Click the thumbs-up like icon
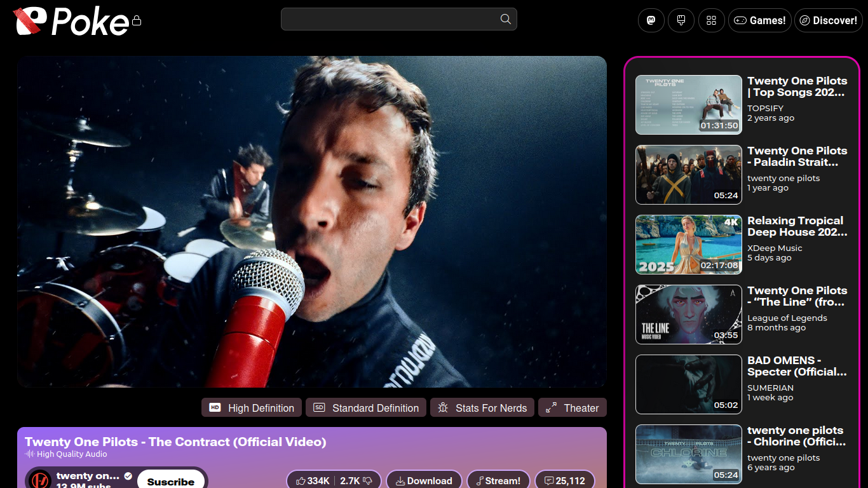Viewport: 868px width, 488px height. pyautogui.click(x=301, y=481)
